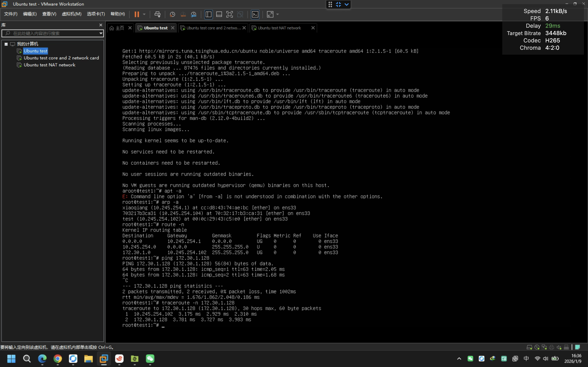The height and width of the screenshot is (367, 588).
Task: Click the CD/DVD device status icon
Action: (537, 347)
